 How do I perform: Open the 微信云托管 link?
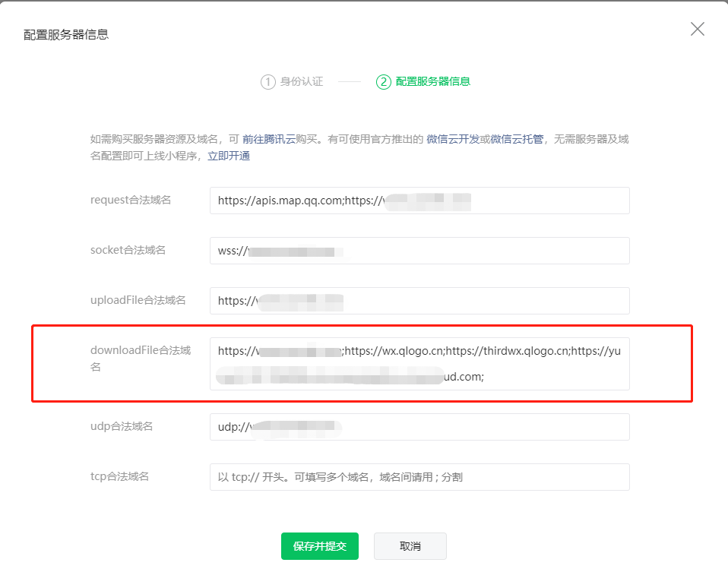(517, 139)
